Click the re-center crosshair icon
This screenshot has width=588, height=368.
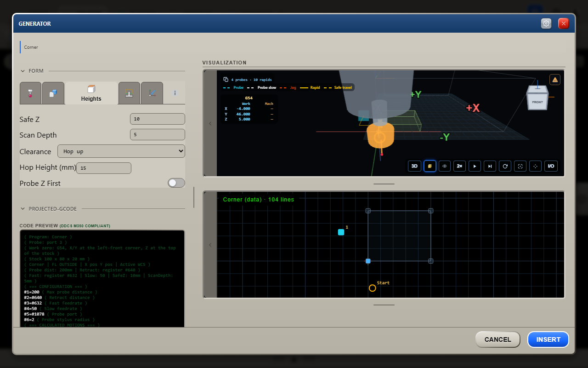coord(535,166)
